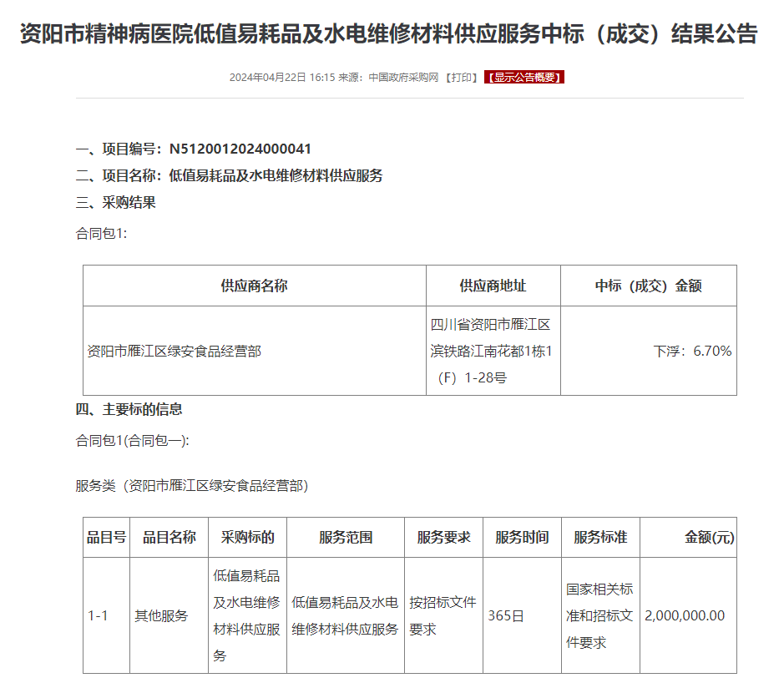
Task: Click the 服务范围 column header
Action: click(x=346, y=538)
